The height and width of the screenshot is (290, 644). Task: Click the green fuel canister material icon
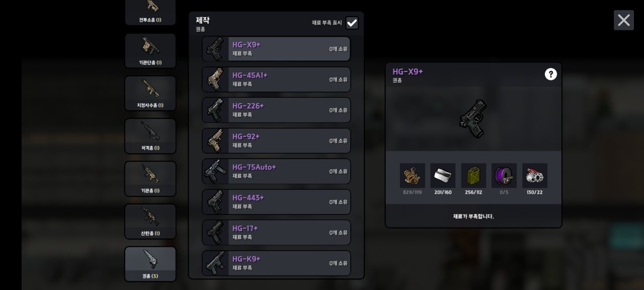[473, 176]
